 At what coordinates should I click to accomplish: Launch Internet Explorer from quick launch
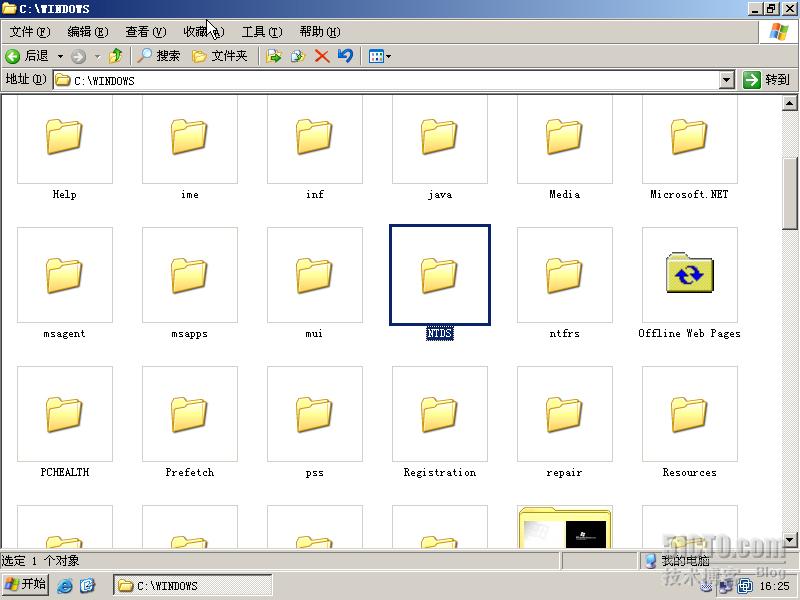[x=65, y=585]
